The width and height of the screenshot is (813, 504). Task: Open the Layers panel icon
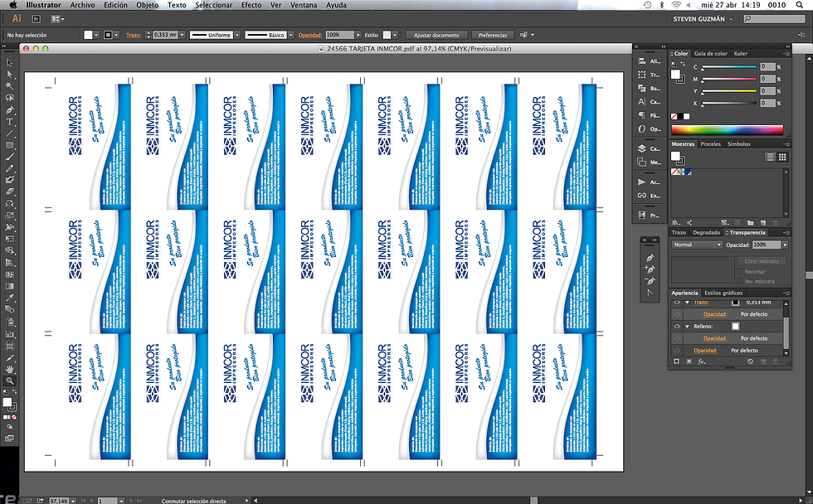tap(642, 148)
